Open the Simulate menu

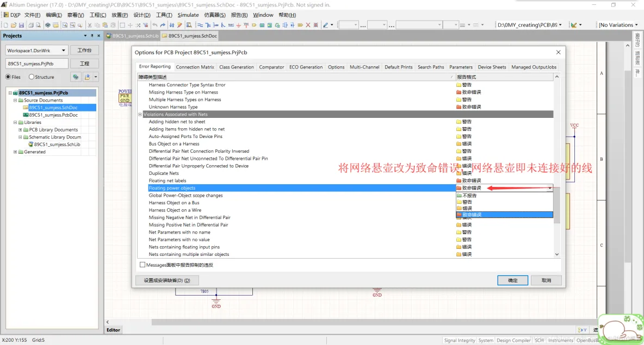[188, 15]
